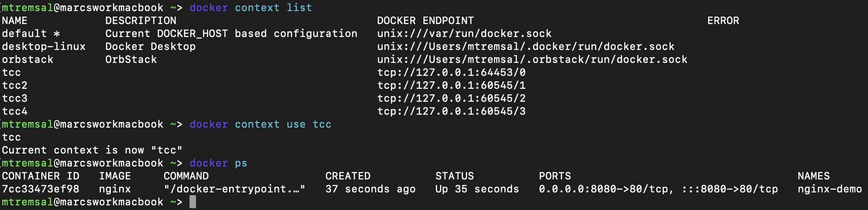The width and height of the screenshot is (868, 210).
Task: Click the tcp://127.0.0.1:64453/0 endpoint
Action: [451, 73]
